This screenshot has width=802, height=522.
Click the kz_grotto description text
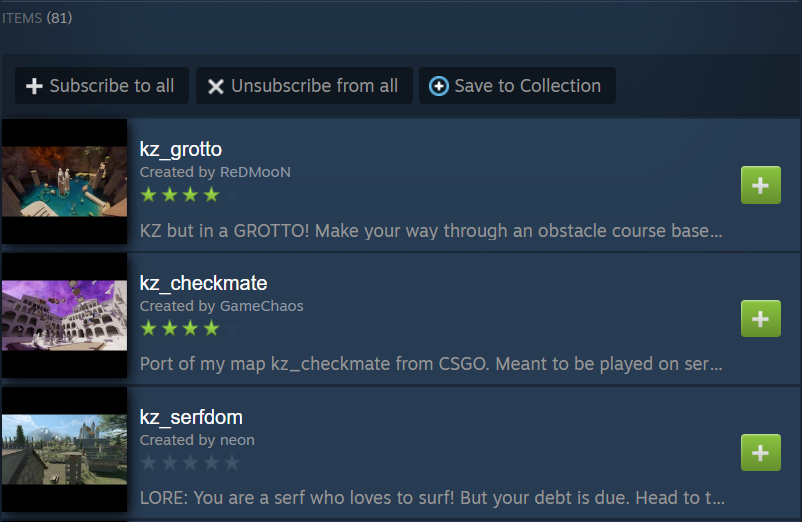point(431,231)
